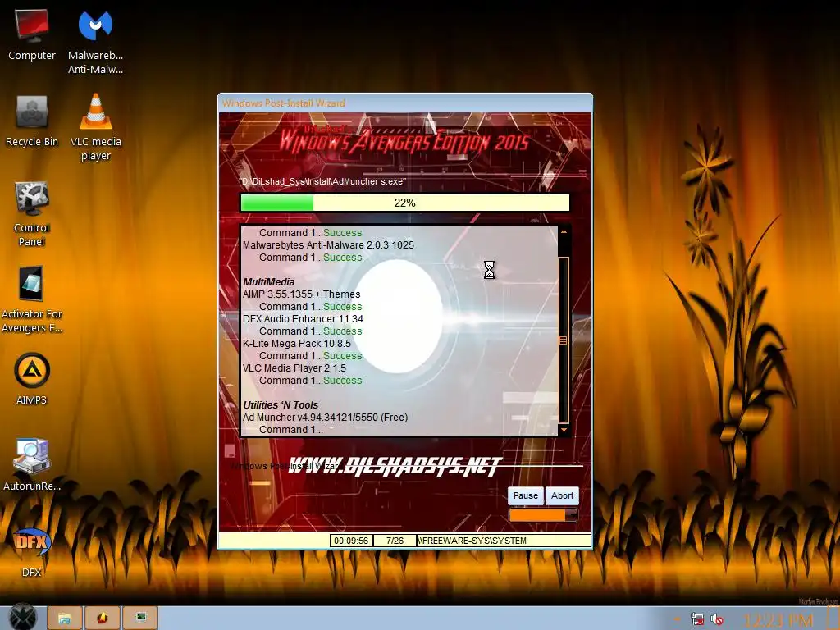Select the AIMP3 desktop shortcut

[32, 379]
